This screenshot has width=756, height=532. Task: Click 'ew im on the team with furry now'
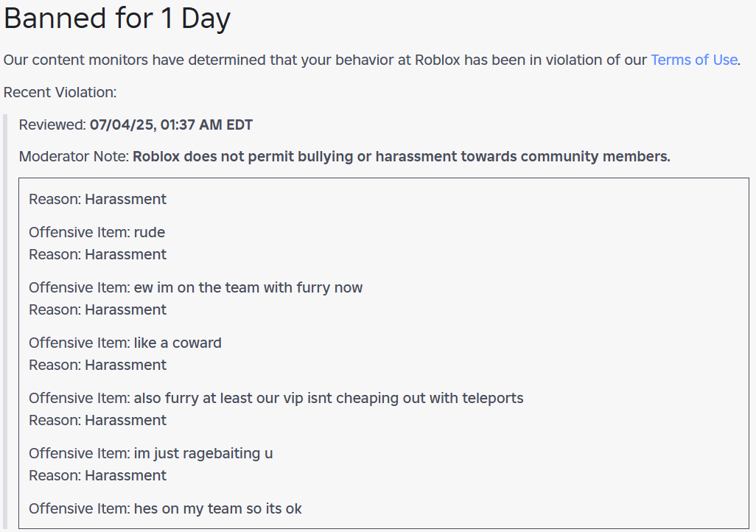coord(196,287)
